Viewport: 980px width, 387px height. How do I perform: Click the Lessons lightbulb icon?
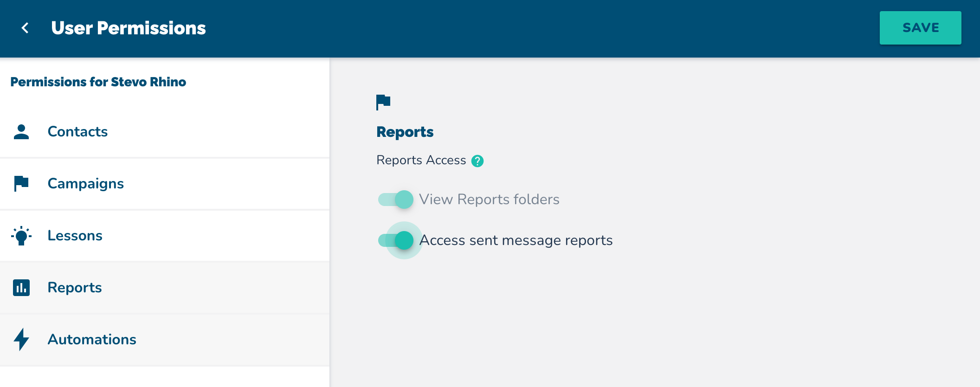pyautogui.click(x=21, y=236)
